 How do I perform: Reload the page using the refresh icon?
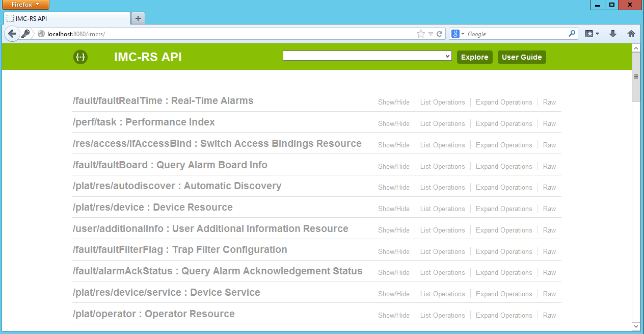pyautogui.click(x=439, y=34)
